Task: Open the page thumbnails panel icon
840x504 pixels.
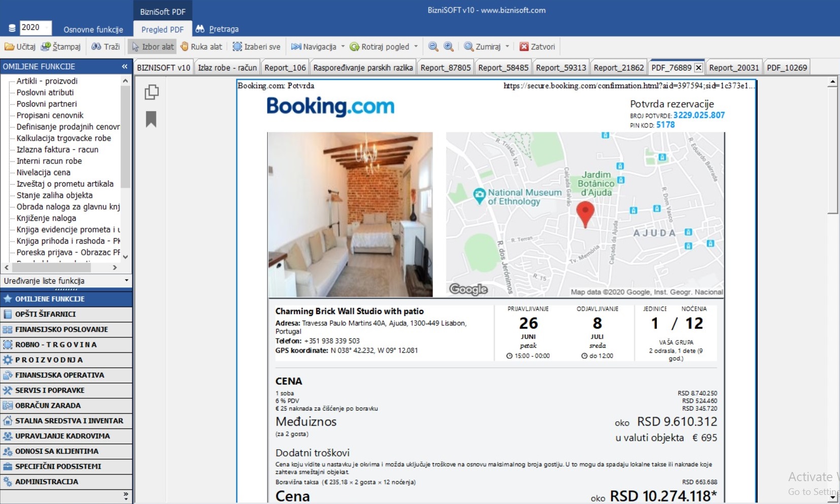Action: [x=151, y=92]
